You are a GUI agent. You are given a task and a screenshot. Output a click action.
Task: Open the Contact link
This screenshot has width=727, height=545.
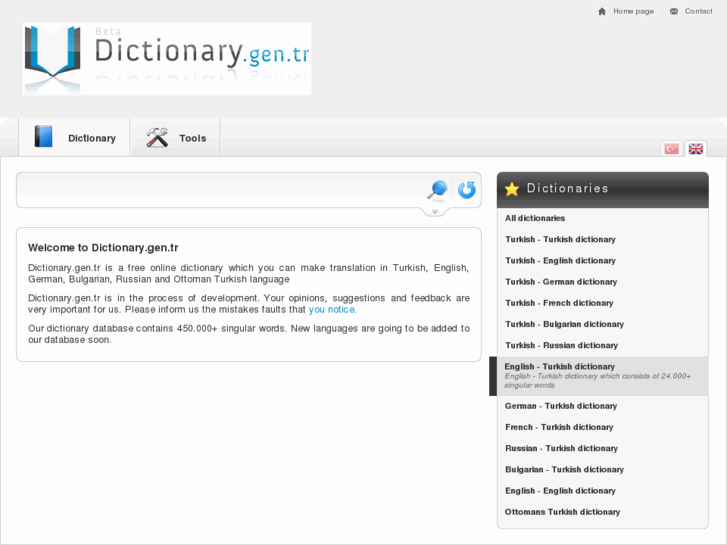698,11
